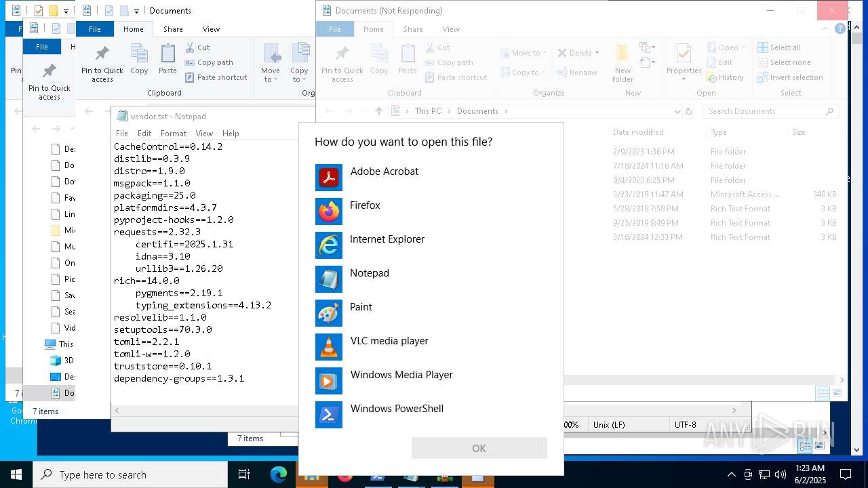868x488 pixels.
Task: Expand address bar history dropdown
Action: tap(677, 111)
